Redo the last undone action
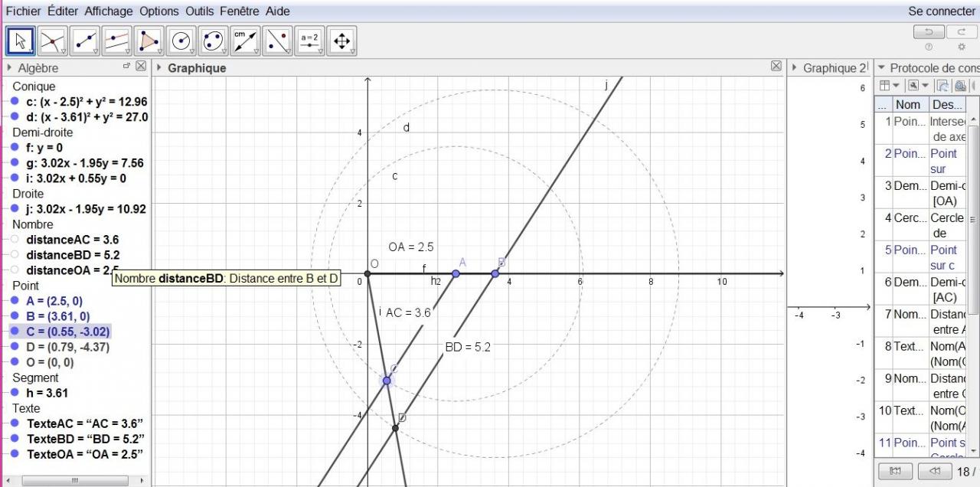 [962, 32]
